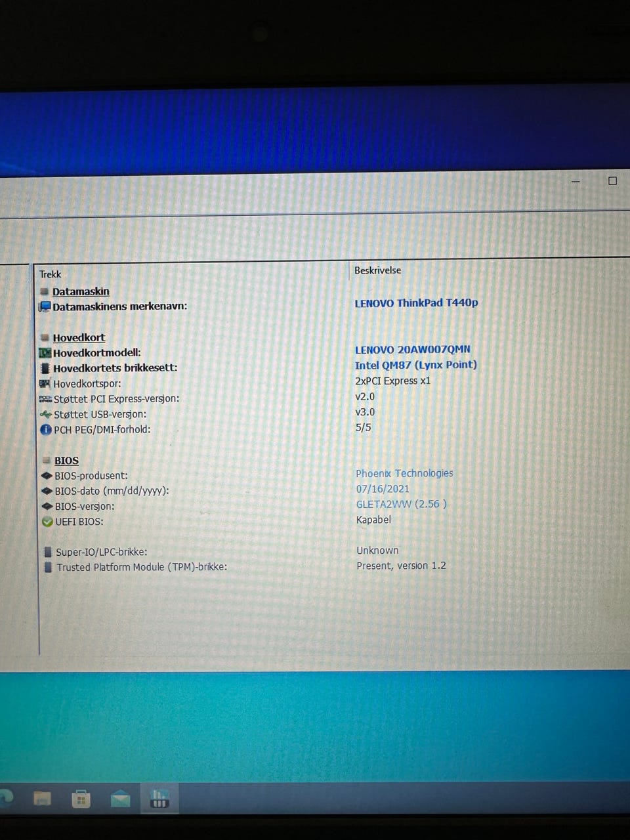
Task: Select the BIOS-versjon label
Action: click(x=85, y=507)
